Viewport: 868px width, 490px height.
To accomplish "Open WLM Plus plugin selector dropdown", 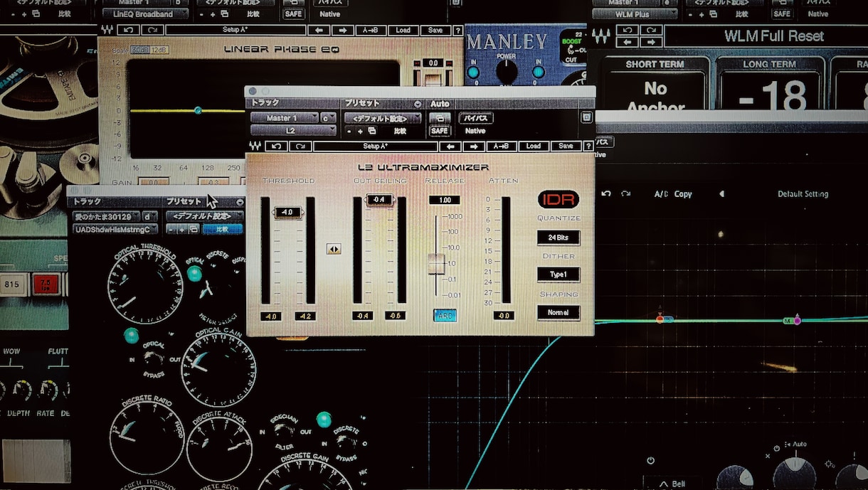I will pyautogui.click(x=635, y=14).
